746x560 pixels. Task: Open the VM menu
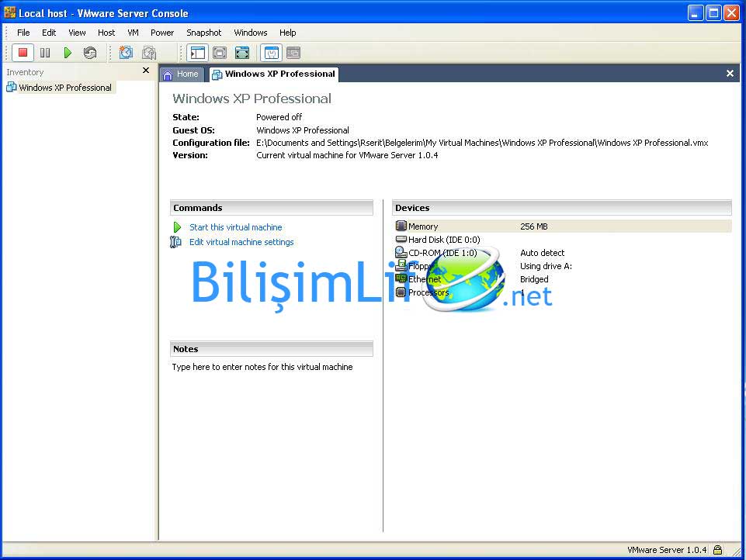133,33
